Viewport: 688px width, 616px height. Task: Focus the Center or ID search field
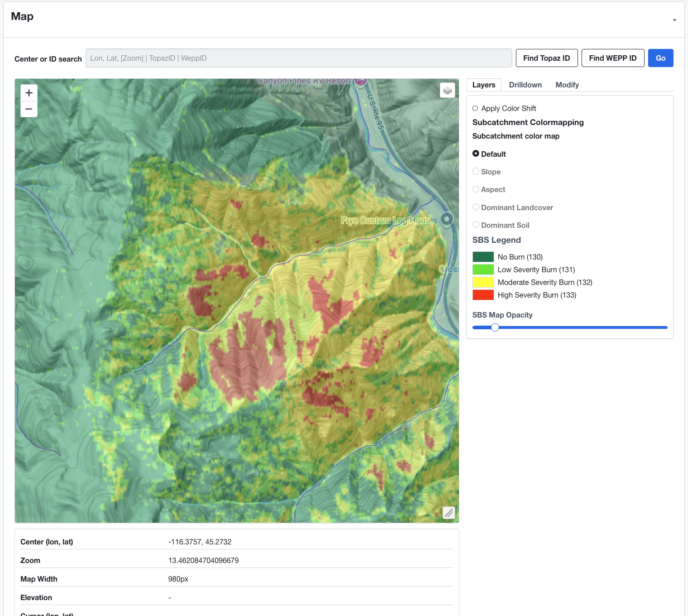(299, 58)
